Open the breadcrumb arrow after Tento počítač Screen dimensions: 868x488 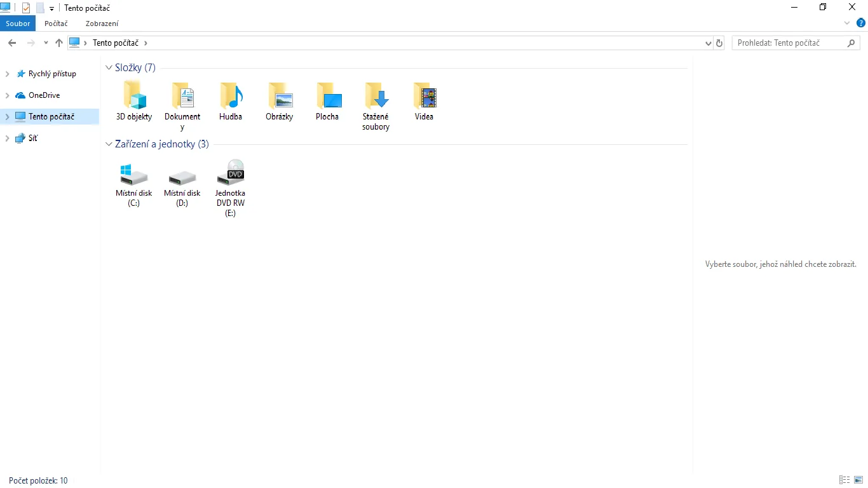pyautogui.click(x=146, y=43)
